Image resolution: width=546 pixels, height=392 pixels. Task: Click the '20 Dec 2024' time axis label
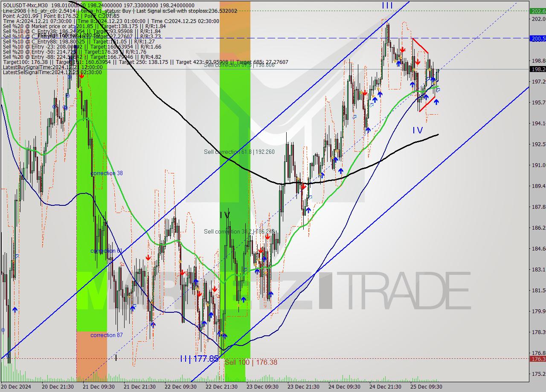point(17,387)
